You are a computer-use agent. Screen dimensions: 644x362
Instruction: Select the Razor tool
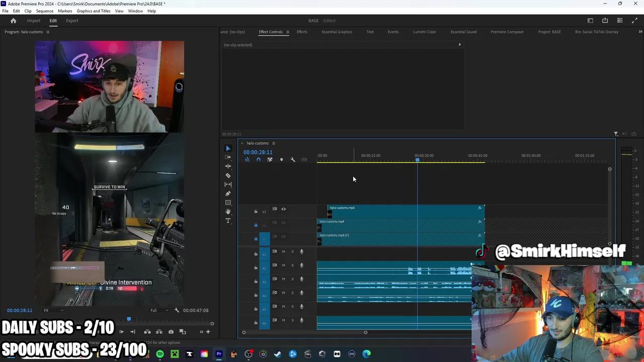tap(228, 175)
